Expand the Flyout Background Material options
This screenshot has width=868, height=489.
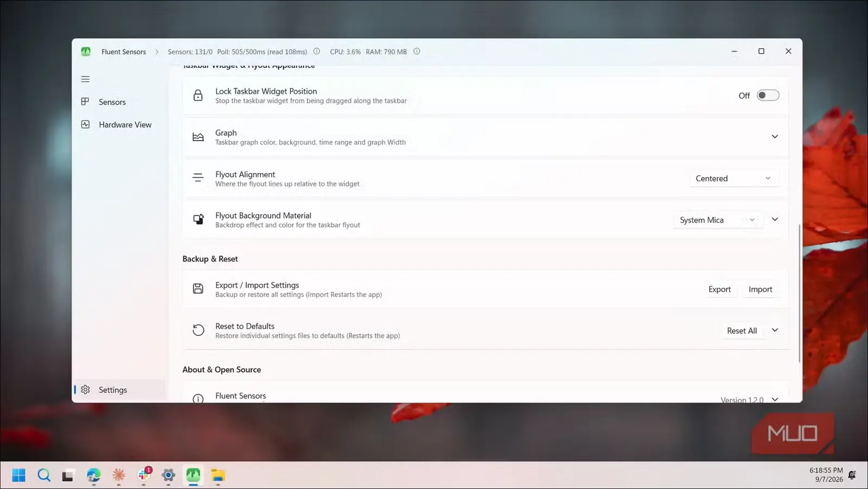pos(775,219)
